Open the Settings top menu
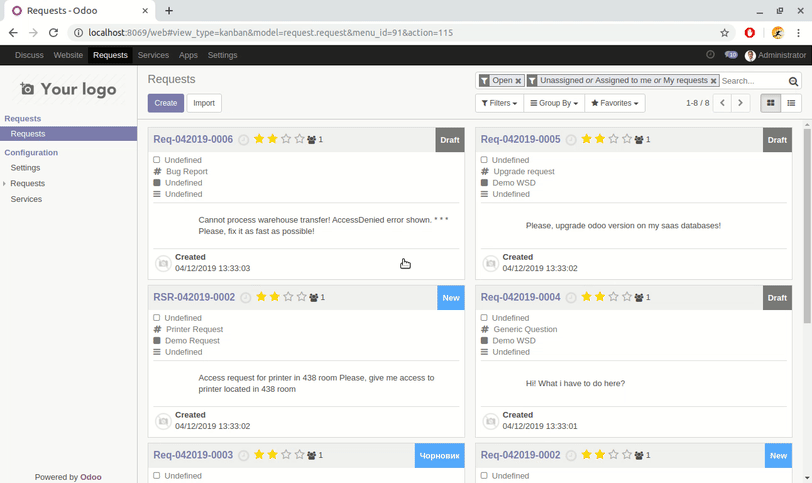The image size is (812, 483). click(222, 55)
